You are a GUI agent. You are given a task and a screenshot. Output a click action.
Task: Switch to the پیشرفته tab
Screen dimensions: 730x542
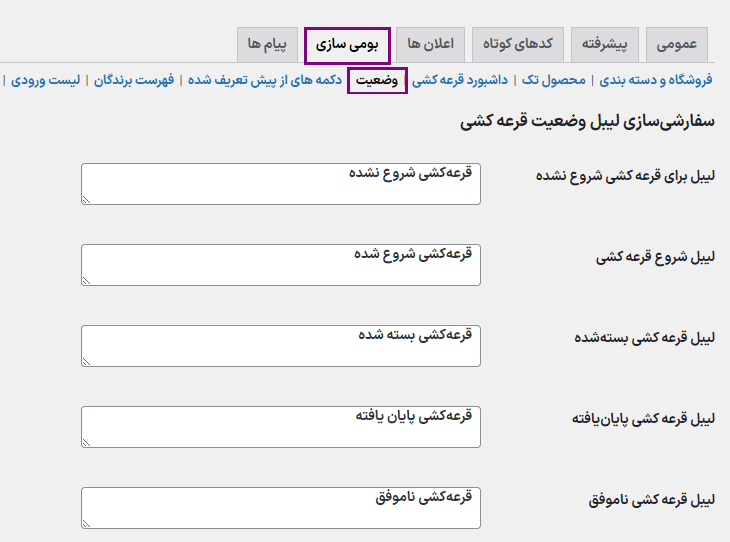605,45
